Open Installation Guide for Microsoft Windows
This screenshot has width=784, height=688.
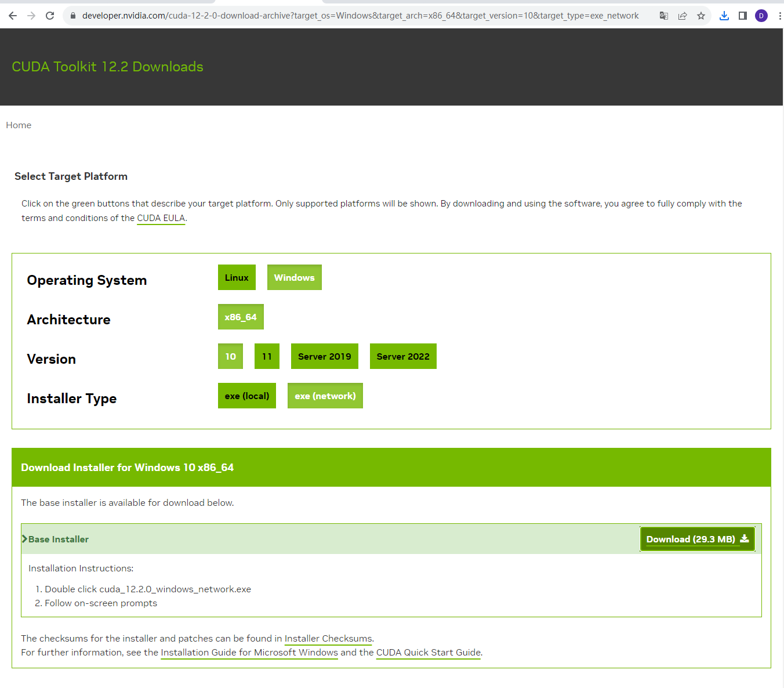[x=249, y=653]
